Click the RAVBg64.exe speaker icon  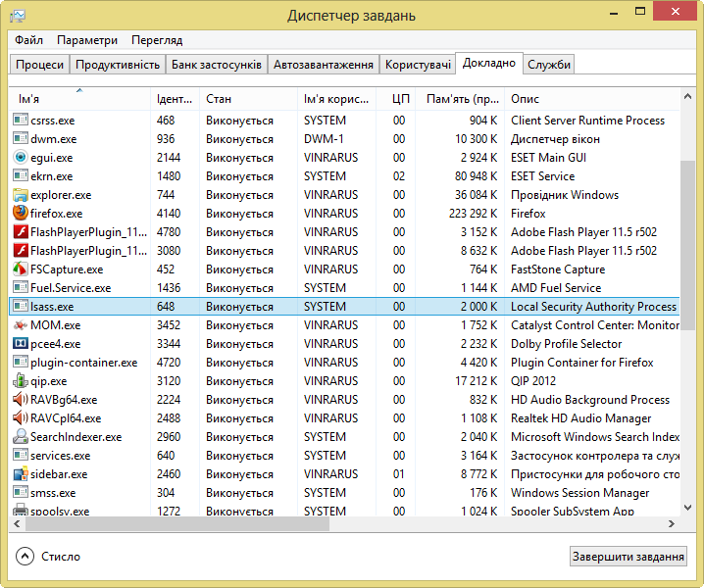(x=21, y=399)
